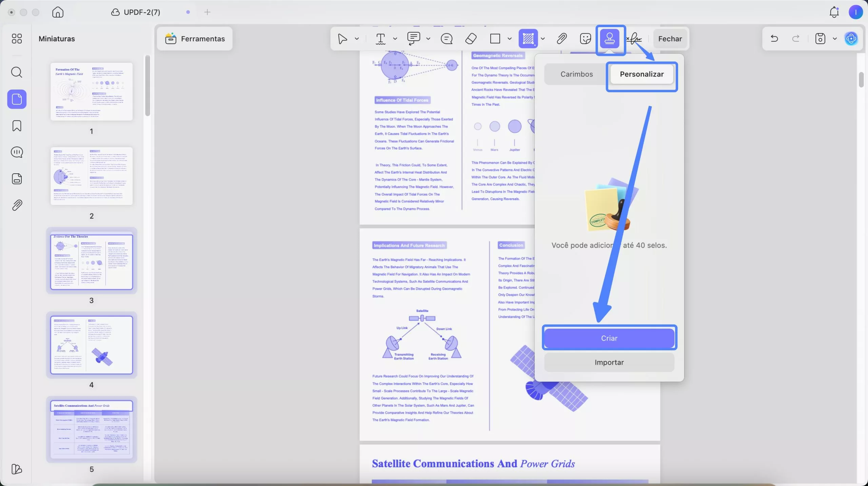The height and width of the screenshot is (486, 868).
Task: Select the eraser tool in toolbar
Action: click(471, 39)
